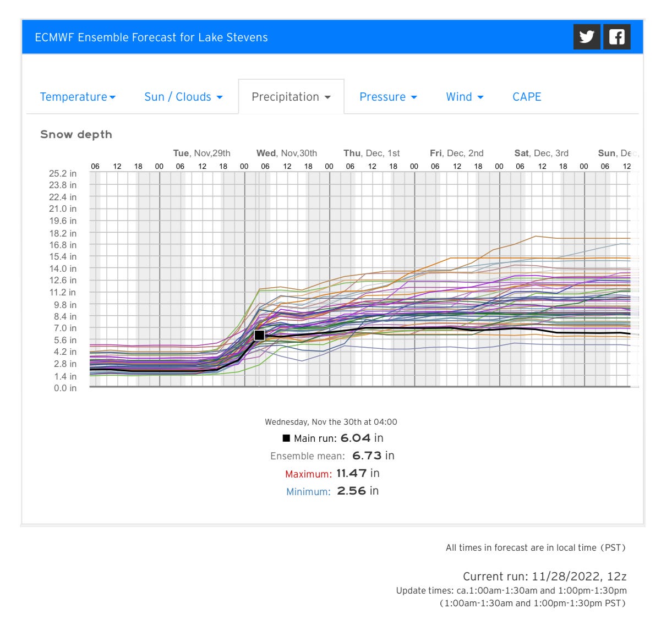
Task: Click 'Current run: 11/28/2022, 12z' text
Action: pos(544,577)
